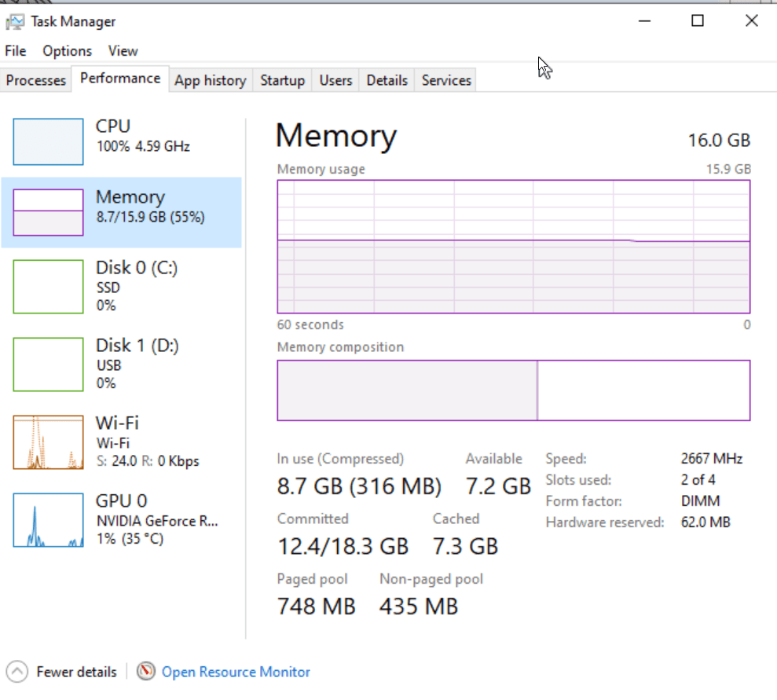Maximize the Task Manager window
Screen dimensions: 777x700
pyautogui.click(x=698, y=20)
